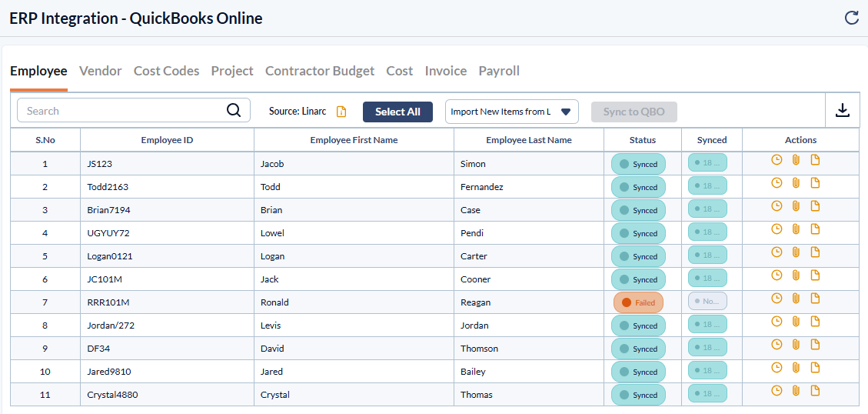Image resolution: width=868 pixels, height=414 pixels.
Task: Expand the Import New Items dropdown
Action: click(565, 112)
